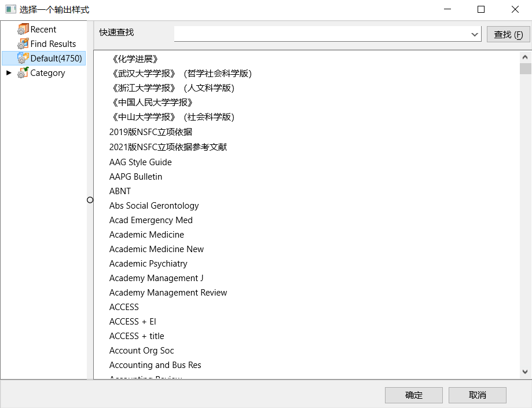This screenshot has height=408, width=532.
Task: Select Acad Emergency Med entry
Action: pos(151,220)
